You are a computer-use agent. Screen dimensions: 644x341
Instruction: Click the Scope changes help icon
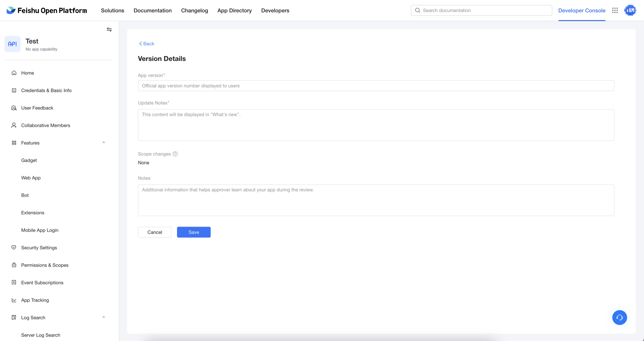[175, 154]
